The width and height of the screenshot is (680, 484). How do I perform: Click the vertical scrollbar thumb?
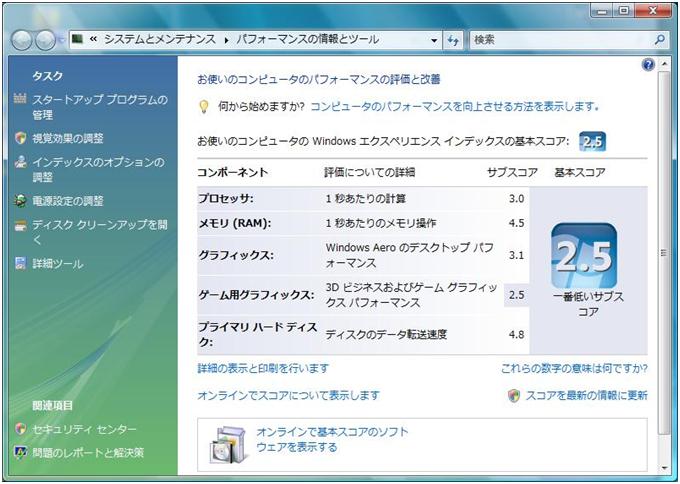(x=664, y=253)
